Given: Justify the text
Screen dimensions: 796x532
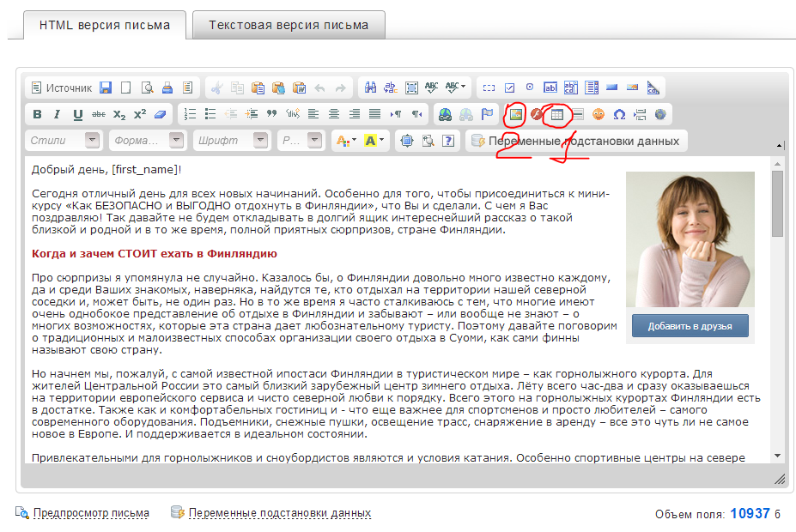Looking at the screenshot, I should 374,114.
